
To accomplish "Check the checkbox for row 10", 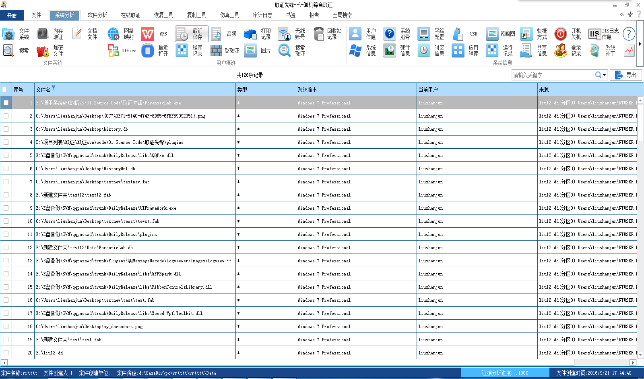I will [6, 221].
